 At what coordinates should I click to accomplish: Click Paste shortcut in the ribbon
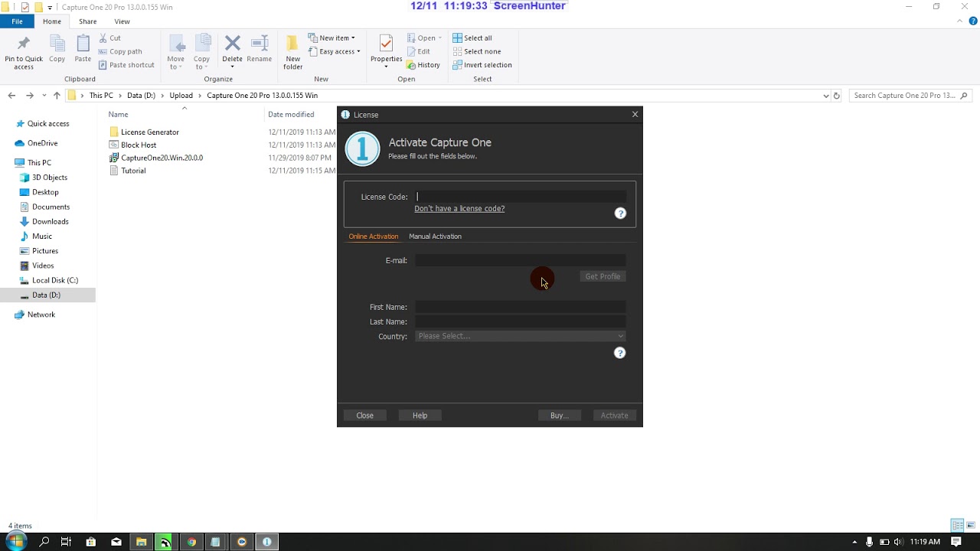tap(126, 65)
